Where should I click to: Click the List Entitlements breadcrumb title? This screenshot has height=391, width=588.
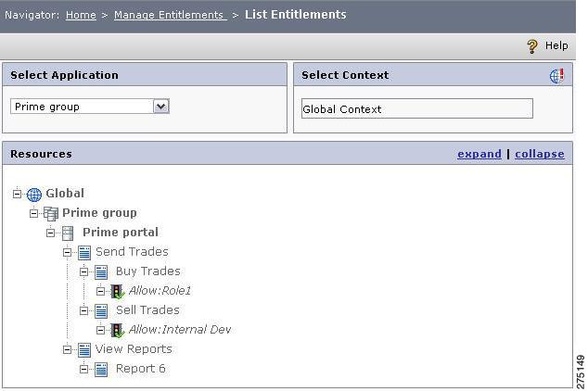[296, 15]
